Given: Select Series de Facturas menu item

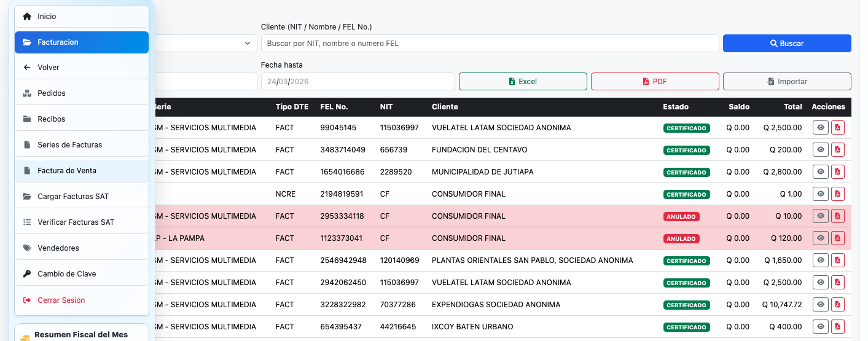Looking at the screenshot, I should pos(82,145).
